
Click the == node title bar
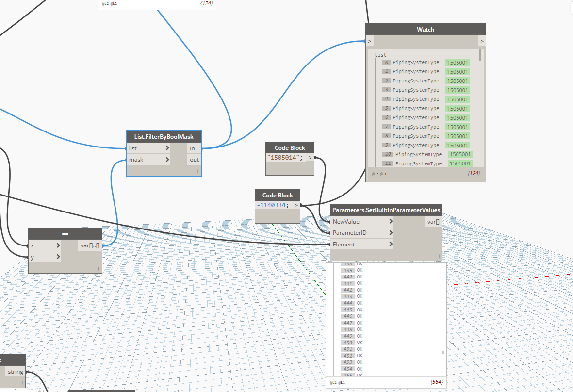pos(65,234)
